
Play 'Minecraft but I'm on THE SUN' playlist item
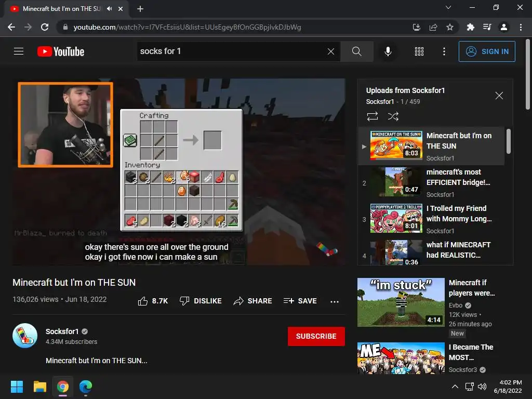431,146
